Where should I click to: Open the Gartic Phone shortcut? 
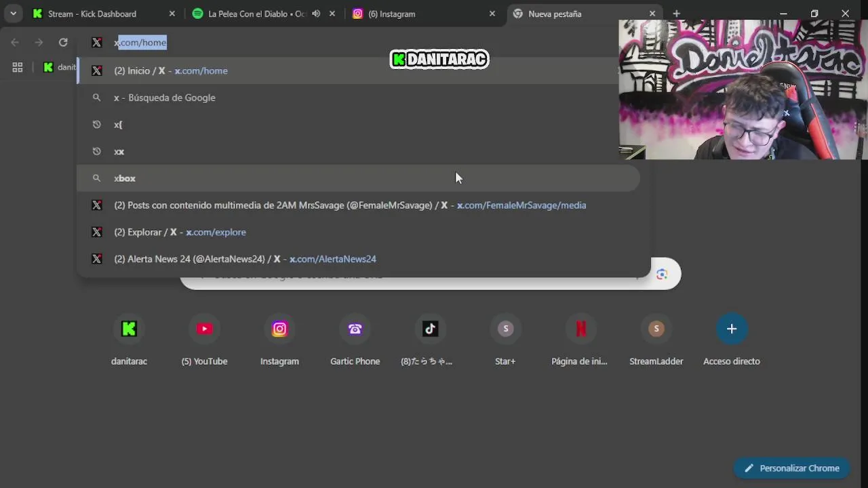[x=355, y=341]
